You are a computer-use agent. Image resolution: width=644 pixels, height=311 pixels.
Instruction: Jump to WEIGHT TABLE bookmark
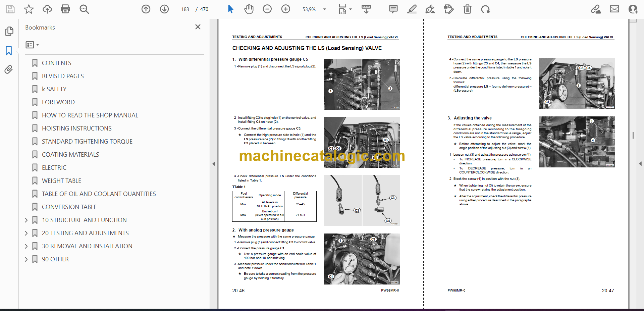click(61, 181)
